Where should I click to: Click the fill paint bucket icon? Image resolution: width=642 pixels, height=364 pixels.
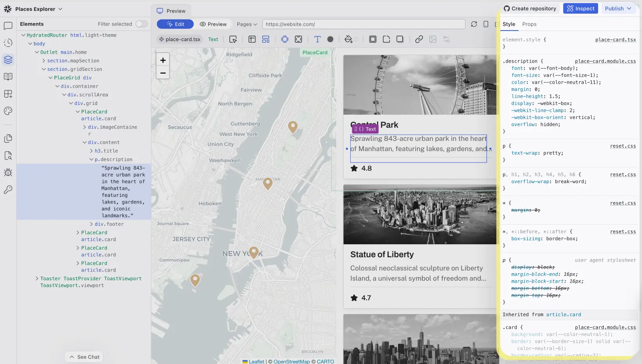pyautogui.click(x=348, y=39)
